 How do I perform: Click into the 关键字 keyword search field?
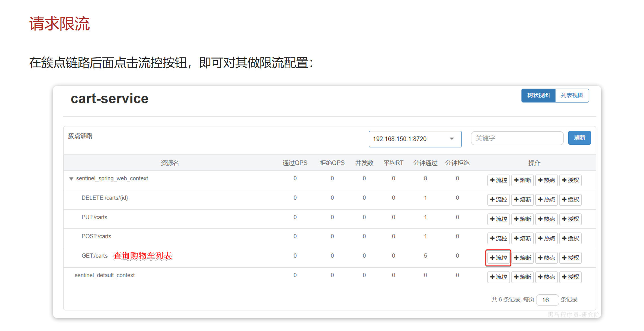pos(517,138)
